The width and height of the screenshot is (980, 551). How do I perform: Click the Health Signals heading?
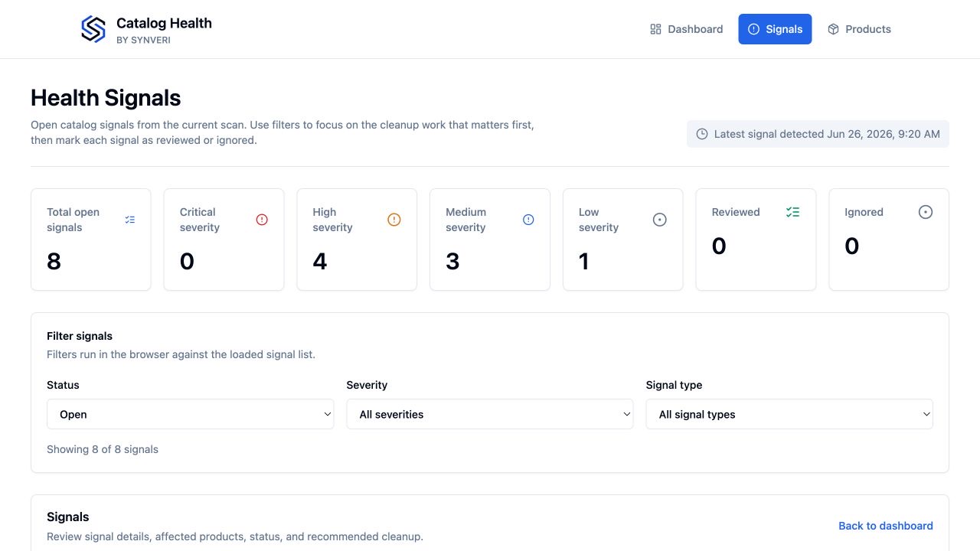click(x=106, y=98)
